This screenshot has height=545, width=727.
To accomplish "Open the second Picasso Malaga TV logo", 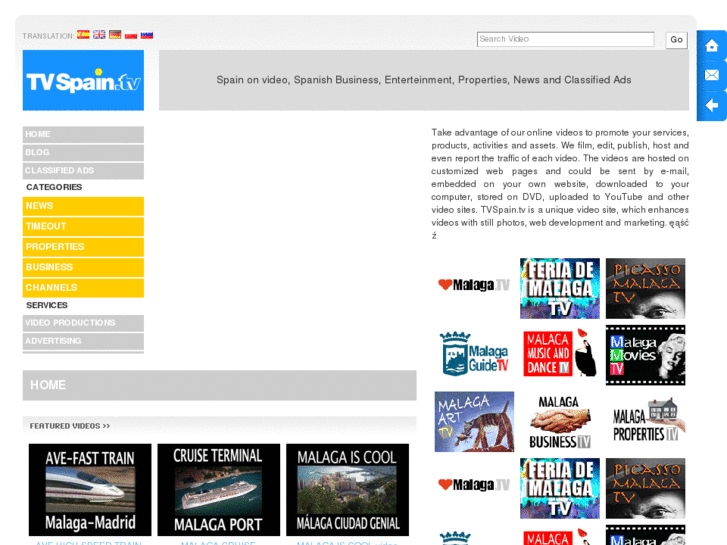I will click(645, 488).
